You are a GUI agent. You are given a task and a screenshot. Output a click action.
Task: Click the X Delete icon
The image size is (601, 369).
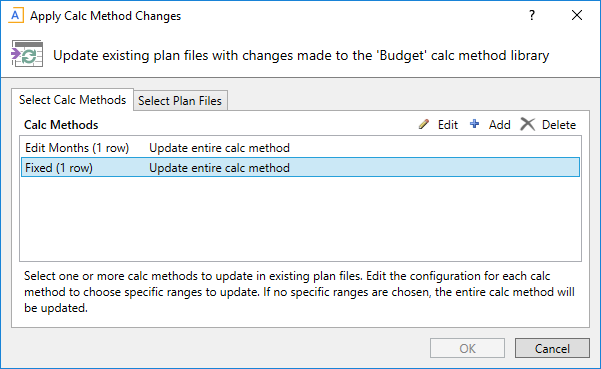tap(527, 124)
